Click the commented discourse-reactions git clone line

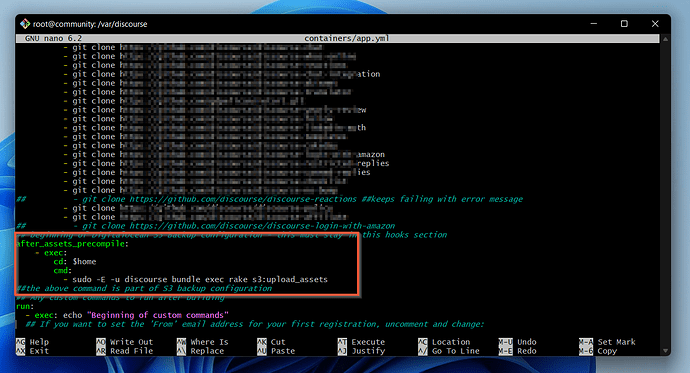click(269, 199)
